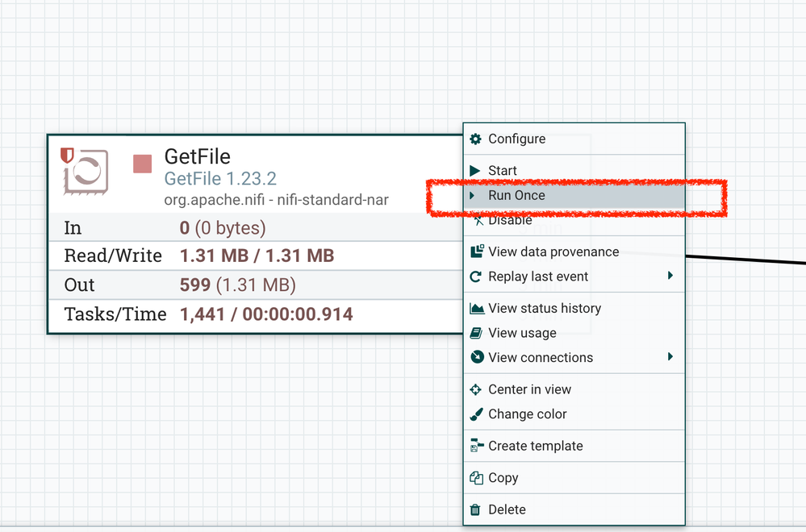Click the Center in view crosshair icon
The width and height of the screenshot is (806, 532).
475,389
